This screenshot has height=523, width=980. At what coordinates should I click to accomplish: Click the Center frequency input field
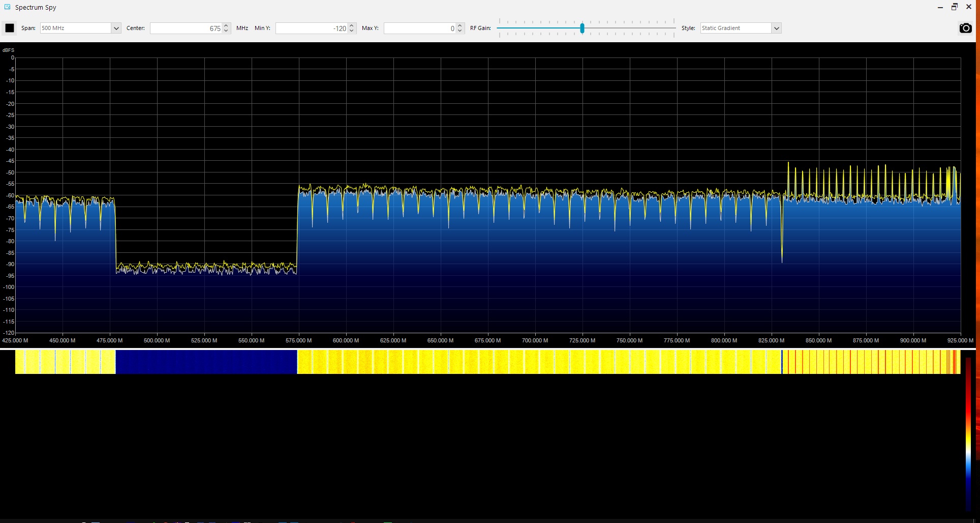point(186,28)
